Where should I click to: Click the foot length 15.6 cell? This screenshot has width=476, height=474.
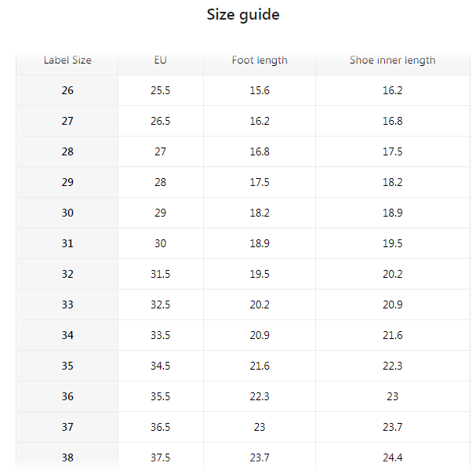coord(260,91)
